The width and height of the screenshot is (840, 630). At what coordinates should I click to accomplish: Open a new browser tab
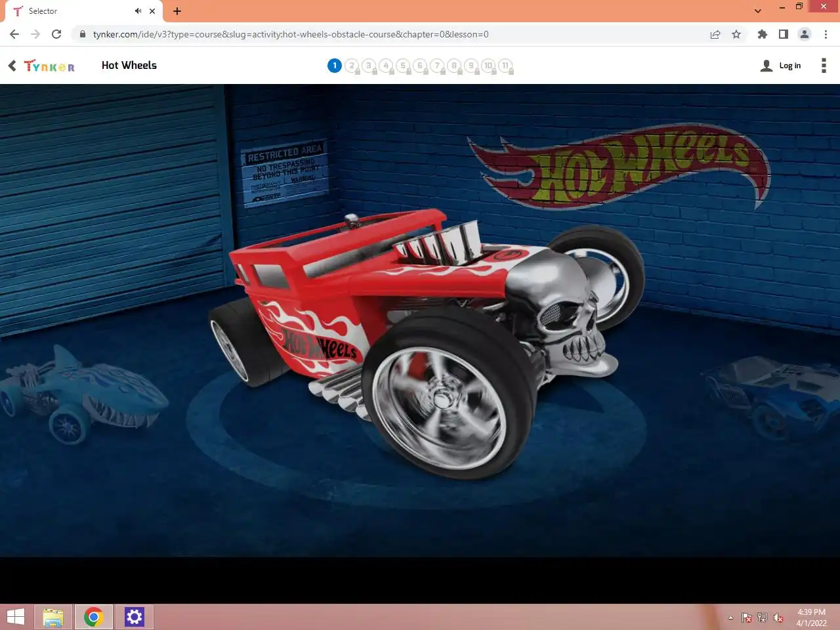coord(177,11)
